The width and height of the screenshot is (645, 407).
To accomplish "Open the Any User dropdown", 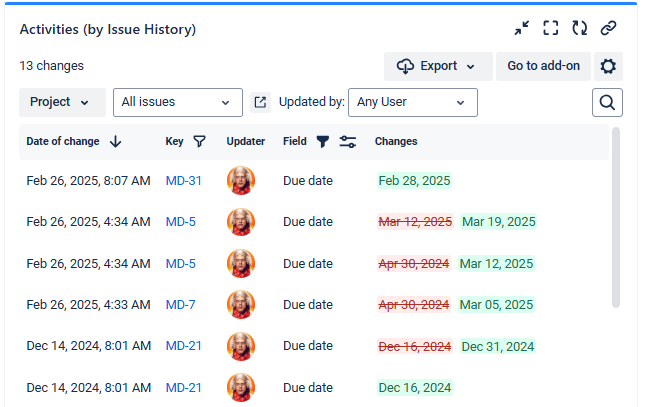I will [413, 102].
